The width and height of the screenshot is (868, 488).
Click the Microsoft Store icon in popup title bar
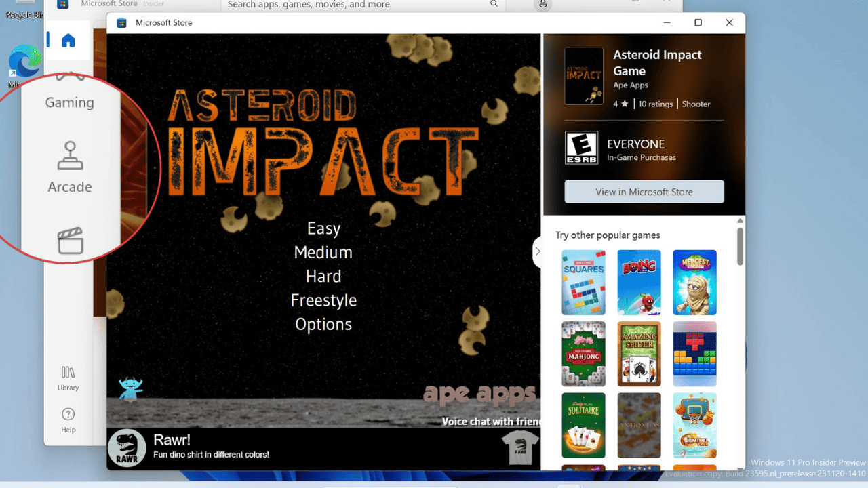pos(121,22)
